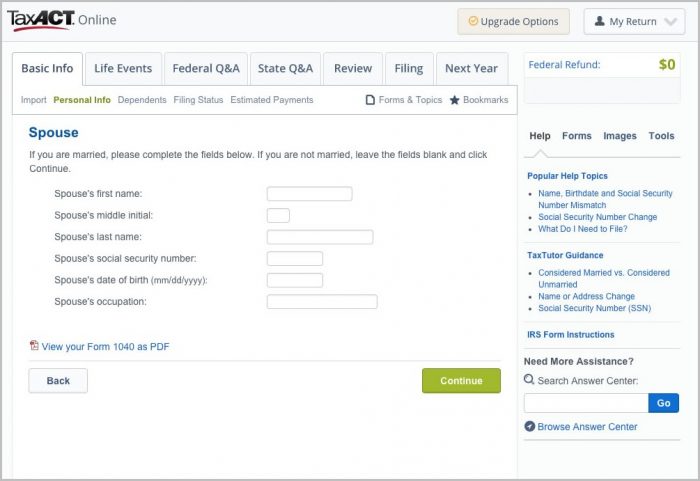This screenshot has height=481, width=700.
Task: Open the Federal Q&A tab
Action: pyautogui.click(x=206, y=68)
